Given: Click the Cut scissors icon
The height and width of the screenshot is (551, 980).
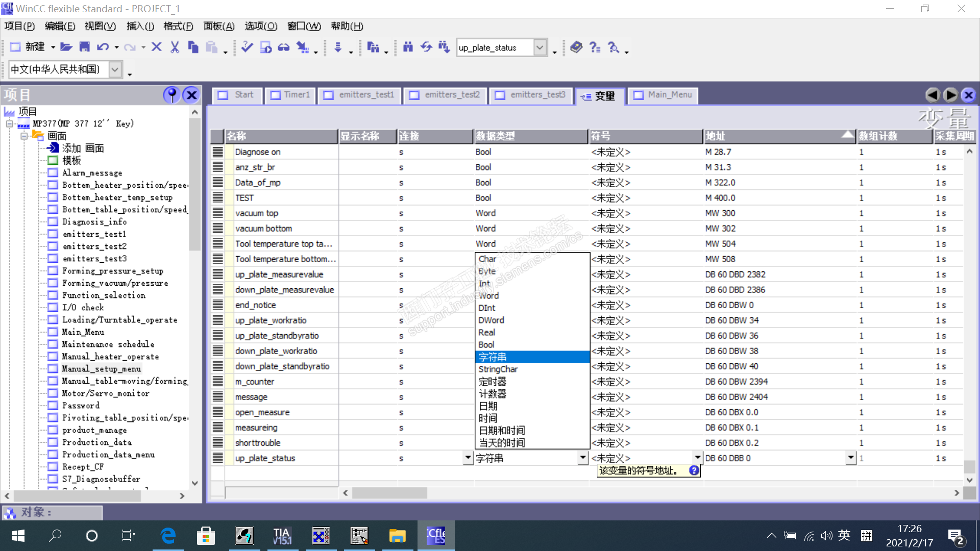Looking at the screenshot, I should pos(175,47).
